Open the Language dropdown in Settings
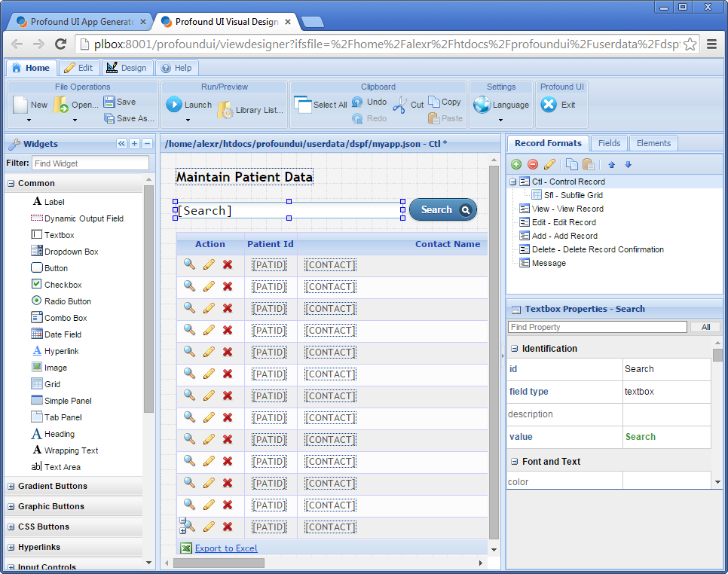This screenshot has width=728, height=574. tap(500, 120)
